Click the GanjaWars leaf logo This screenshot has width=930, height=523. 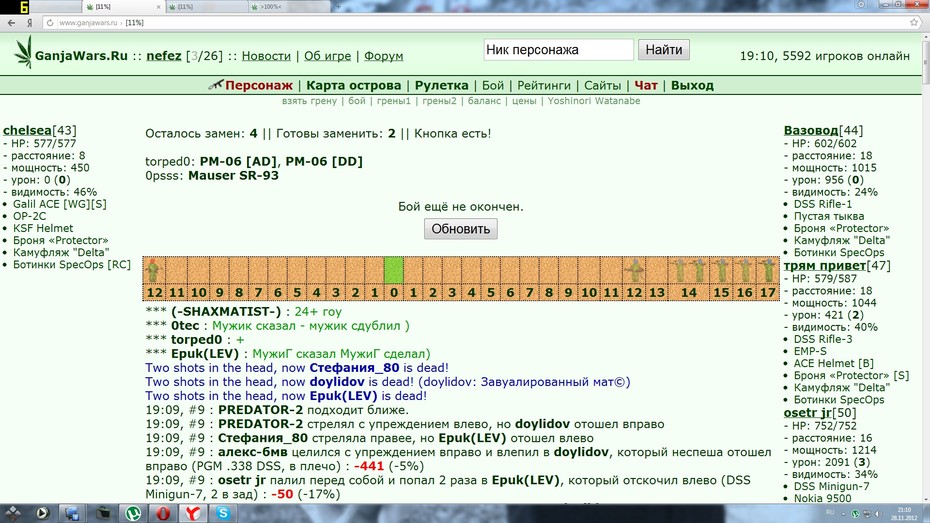pyautogui.click(x=23, y=52)
